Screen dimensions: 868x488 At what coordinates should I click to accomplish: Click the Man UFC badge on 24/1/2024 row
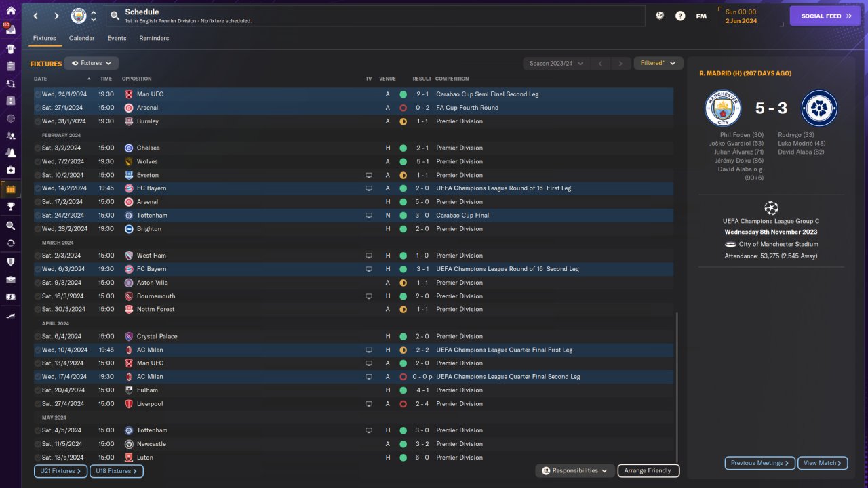point(129,94)
